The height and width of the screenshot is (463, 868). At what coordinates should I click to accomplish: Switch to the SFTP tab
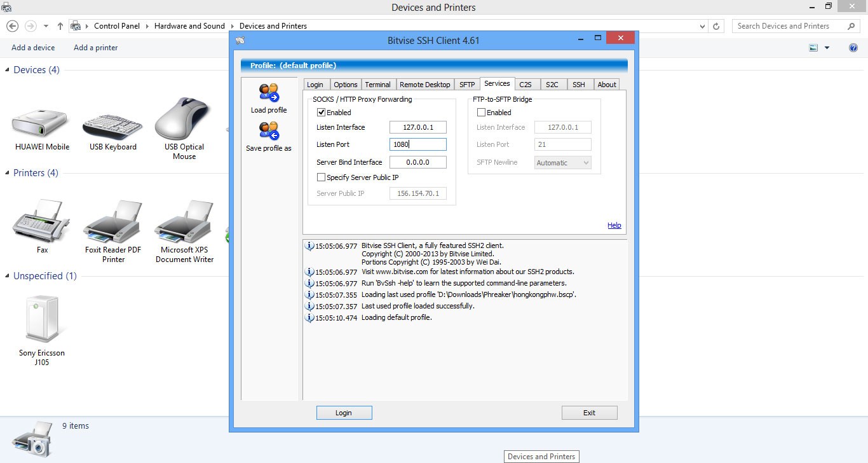(467, 85)
